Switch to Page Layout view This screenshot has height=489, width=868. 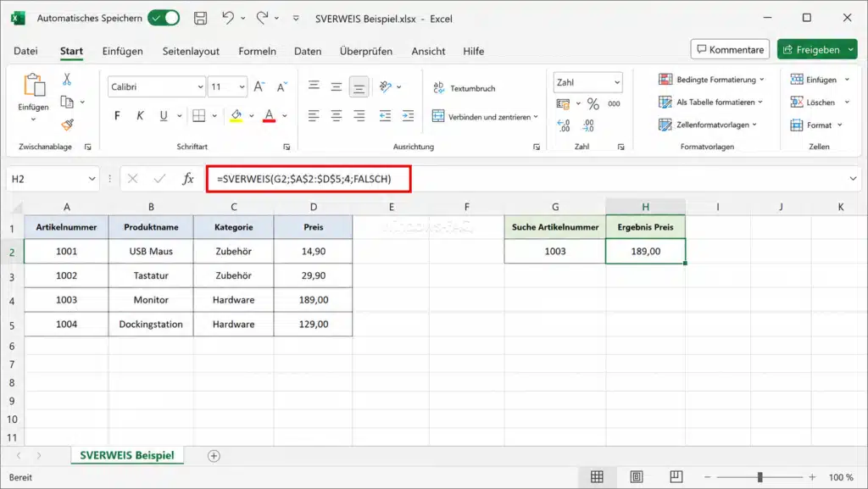637,477
